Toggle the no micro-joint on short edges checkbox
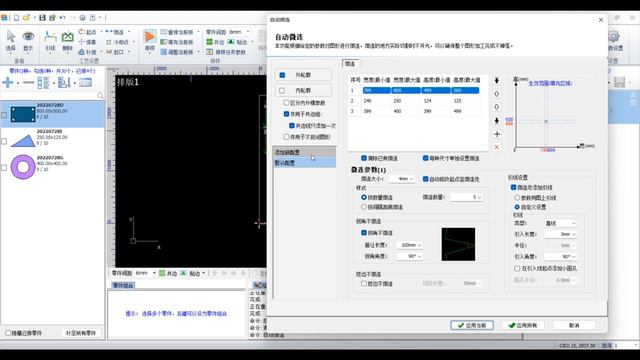The height and width of the screenshot is (360, 640). [364, 283]
